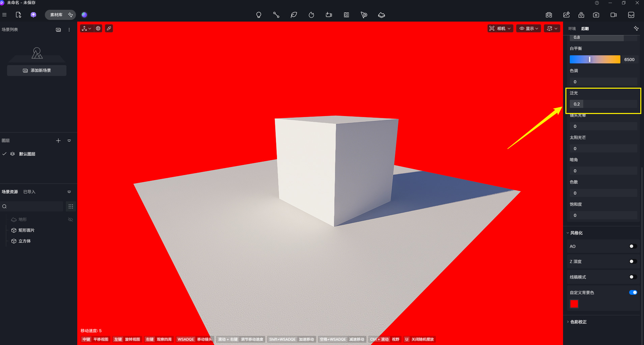Click the globe icon in viewport toolbar
644x345 pixels.
click(x=98, y=28)
